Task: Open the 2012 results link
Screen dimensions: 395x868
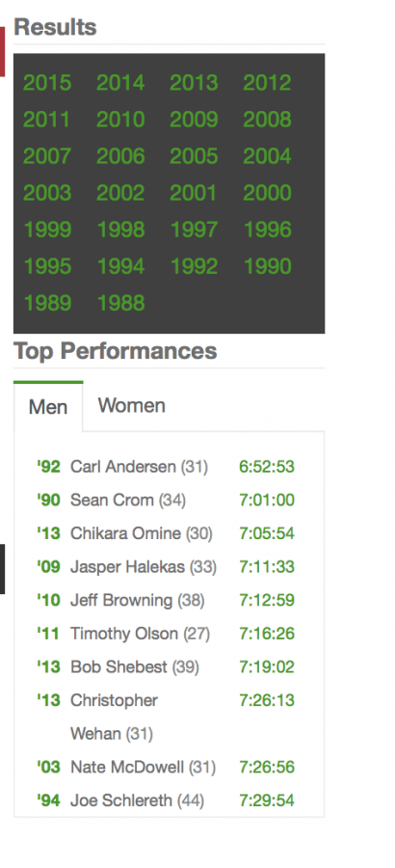Action: click(267, 83)
